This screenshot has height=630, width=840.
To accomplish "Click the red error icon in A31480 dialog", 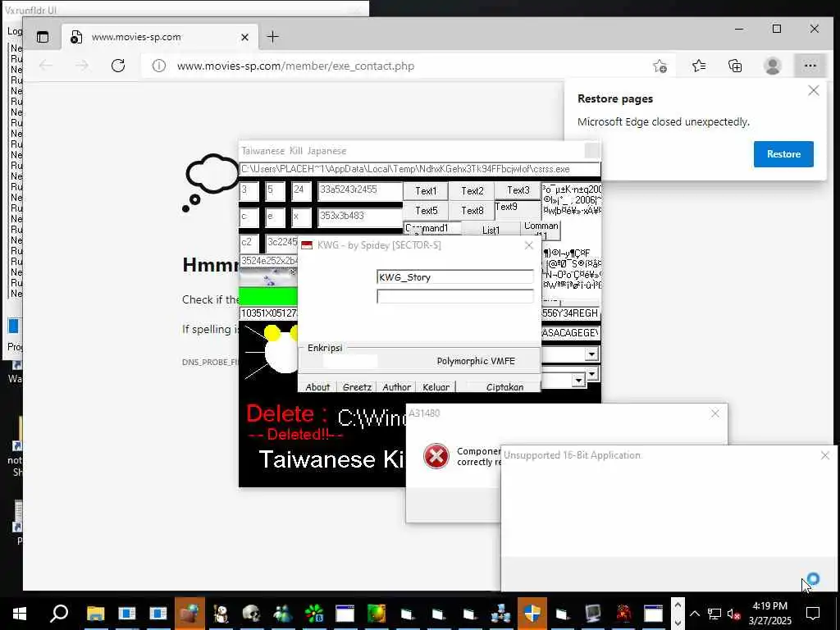I will click(x=436, y=456).
